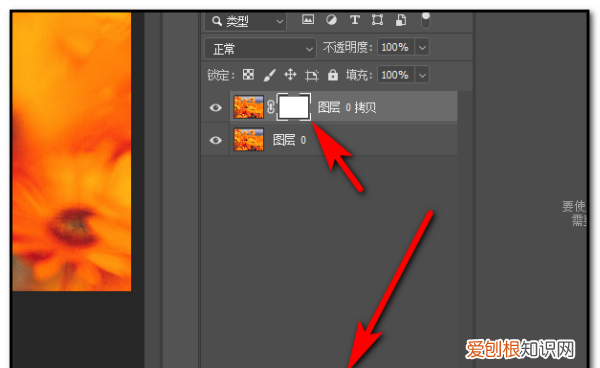Filter layers by type (T) icon
The width and height of the screenshot is (600, 368).
tap(355, 20)
